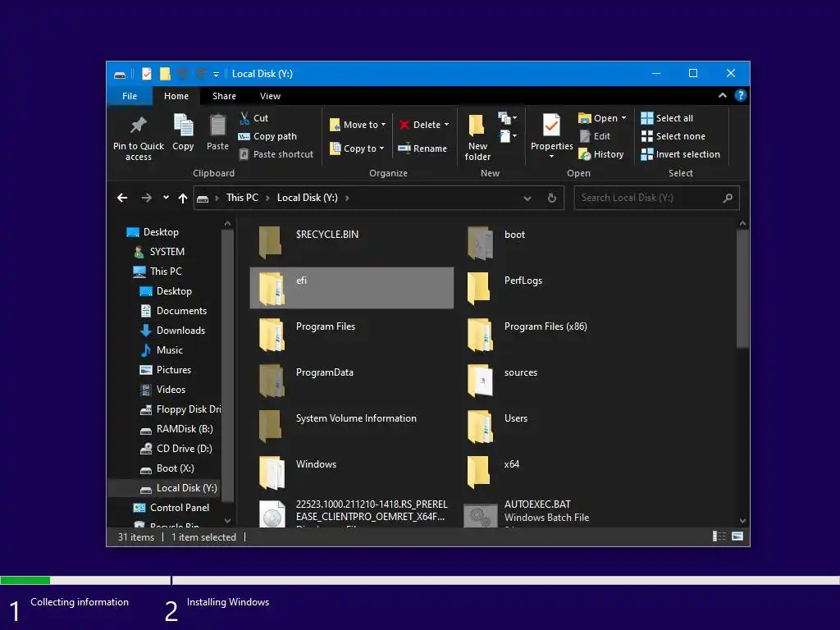Open the Help question mark icon
This screenshot has height=630, width=840.
(x=741, y=95)
